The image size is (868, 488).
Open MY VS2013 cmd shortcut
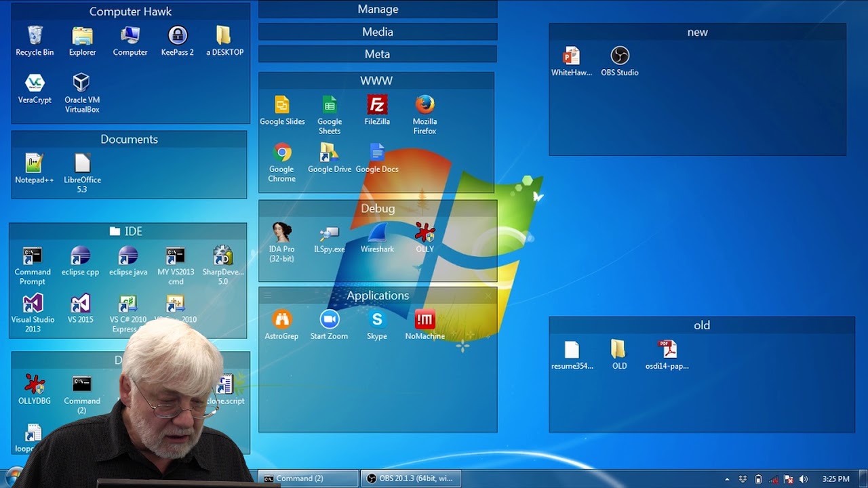[176, 265]
